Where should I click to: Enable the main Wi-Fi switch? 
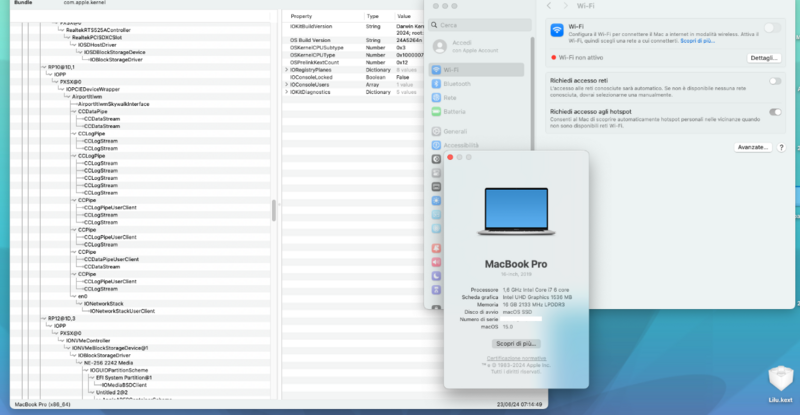tap(774, 28)
